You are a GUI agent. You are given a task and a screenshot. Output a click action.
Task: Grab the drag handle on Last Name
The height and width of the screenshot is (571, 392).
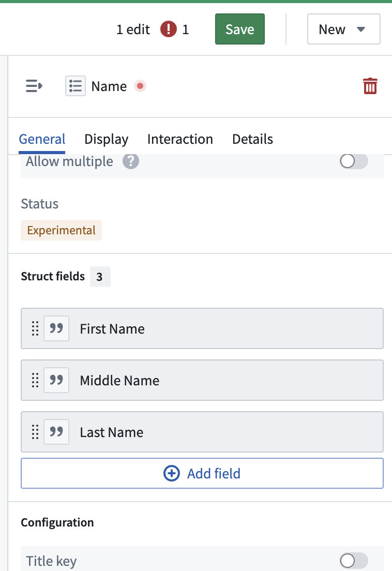point(35,432)
